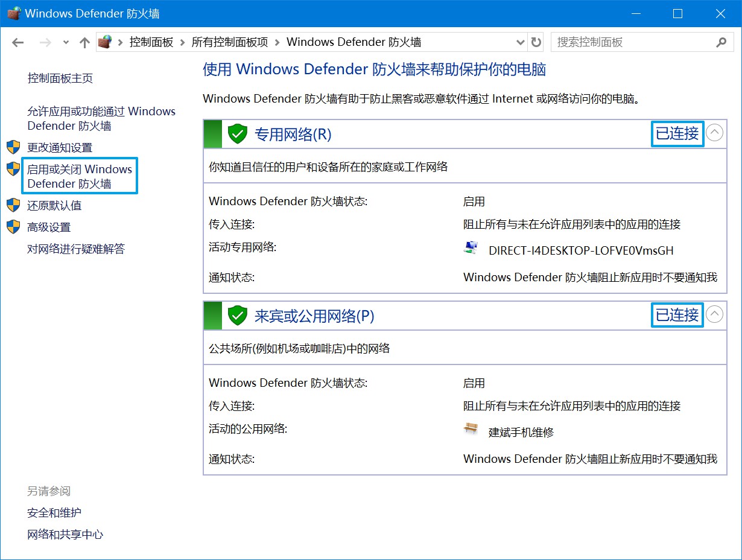Screen dimensions: 742x560
Task: Click bench icon beside 建斌手机维修
Action: pyautogui.click(x=471, y=429)
